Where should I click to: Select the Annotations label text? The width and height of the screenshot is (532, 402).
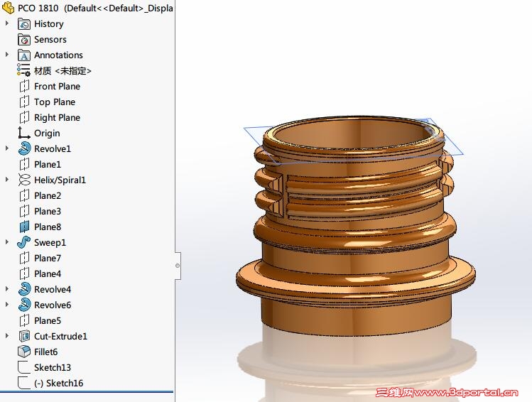coord(58,55)
